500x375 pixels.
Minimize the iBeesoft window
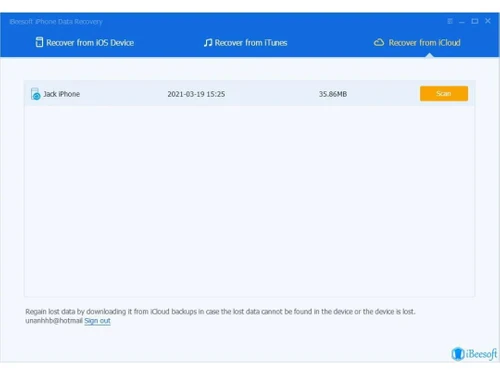tap(462, 22)
